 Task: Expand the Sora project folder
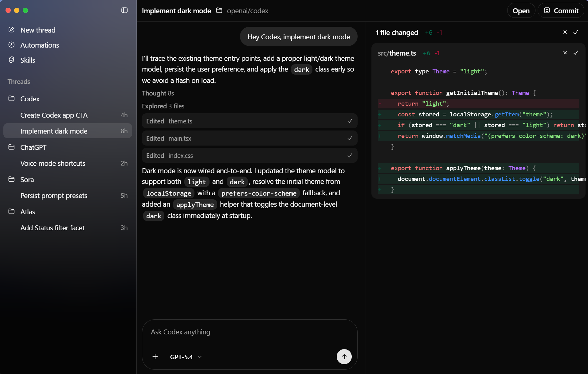coord(12,179)
